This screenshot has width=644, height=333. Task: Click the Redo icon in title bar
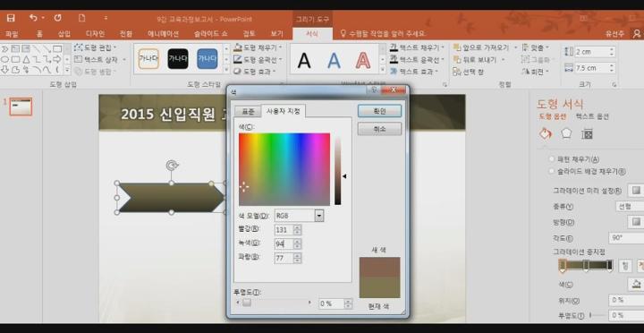(x=58, y=18)
